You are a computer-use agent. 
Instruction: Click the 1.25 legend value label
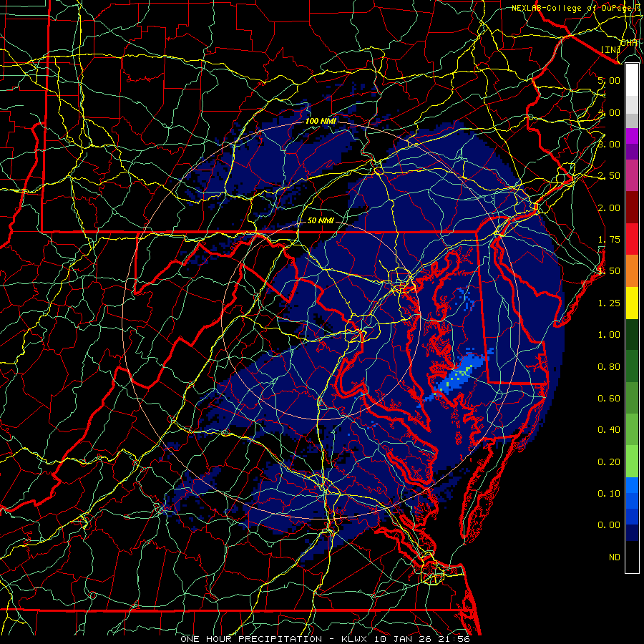609,303
